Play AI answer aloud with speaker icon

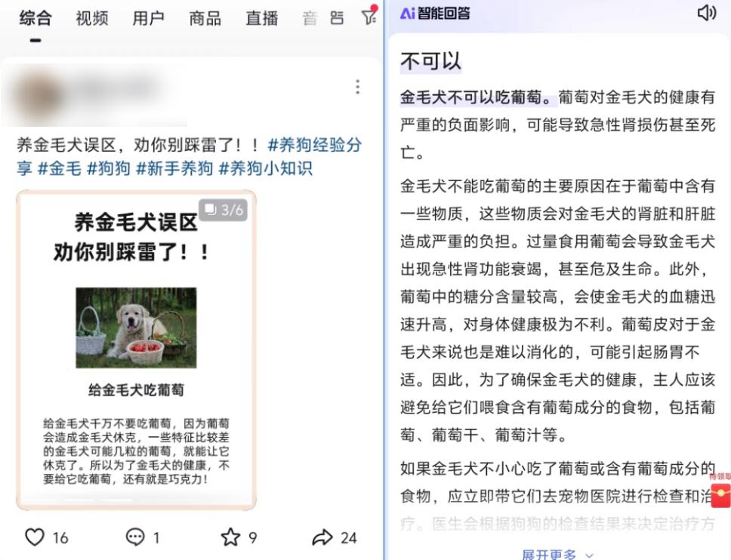tap(707, 13)
